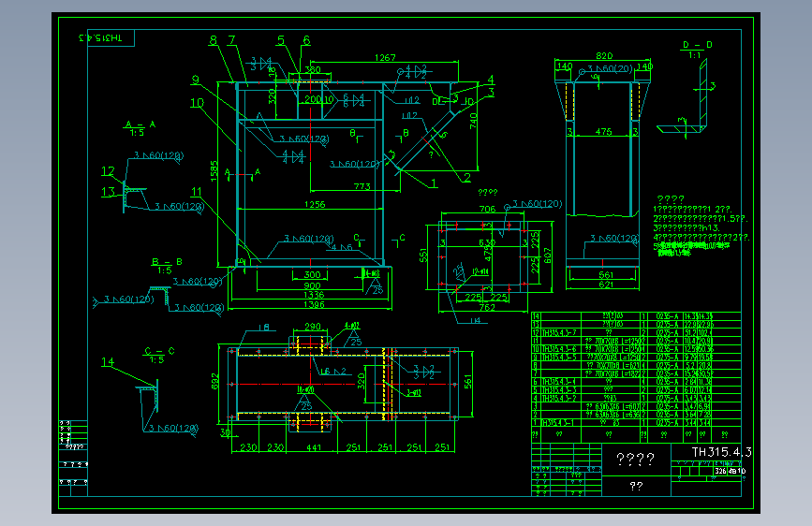
Task: Select part callout number 9
Action: (195, 80)
